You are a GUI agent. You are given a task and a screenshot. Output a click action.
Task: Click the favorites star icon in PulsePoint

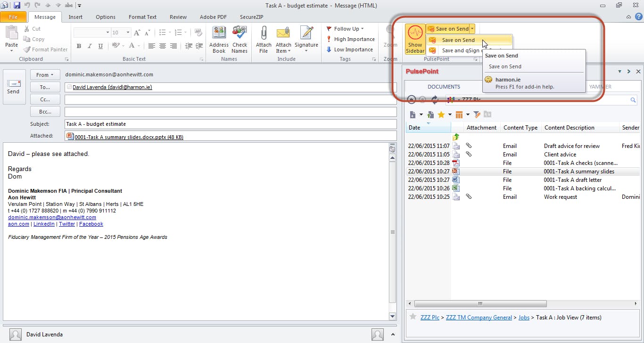coord(441,114)
